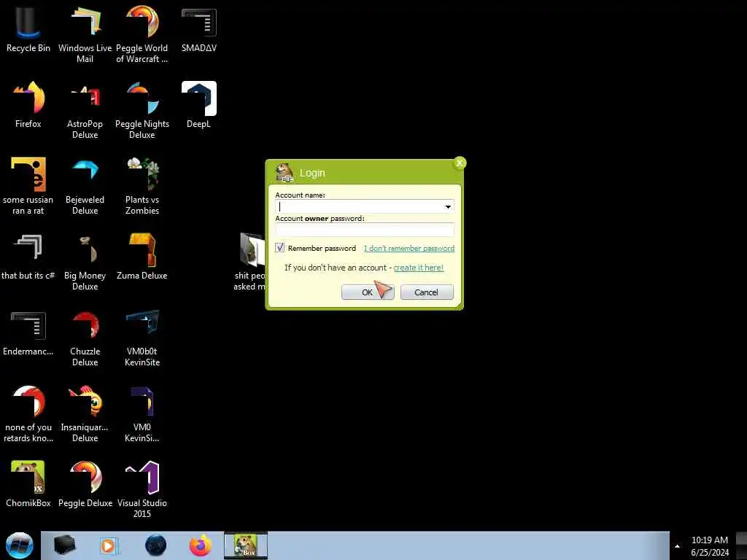Select the Peggle Nights Deluxe icon
This screenshot has width=747, height=560.
coord(142,109)
